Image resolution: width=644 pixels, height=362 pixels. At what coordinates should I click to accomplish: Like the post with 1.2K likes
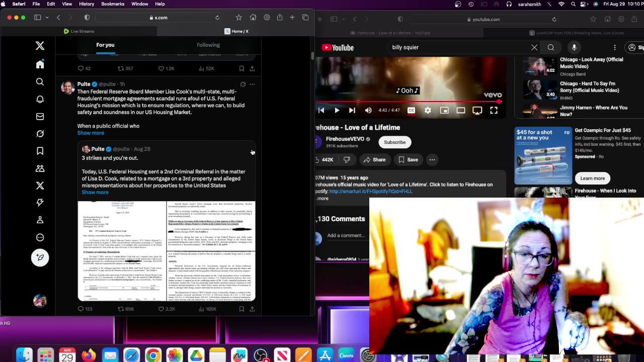(166, 68)
